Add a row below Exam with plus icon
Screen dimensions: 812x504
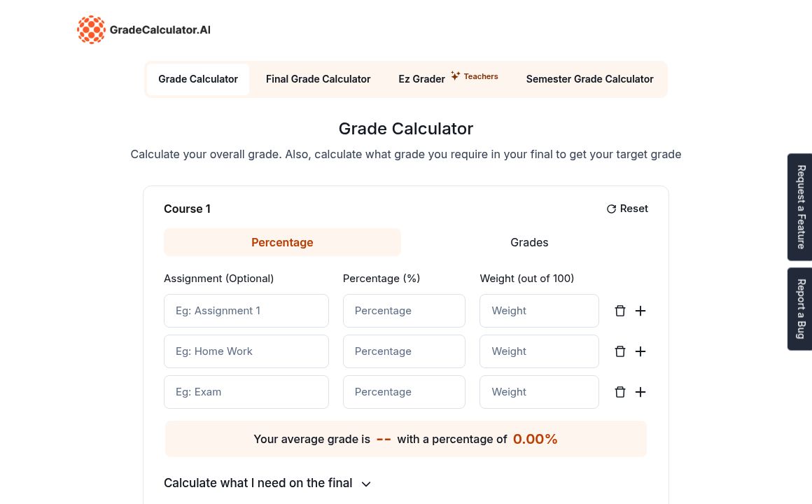click(640, 392)
